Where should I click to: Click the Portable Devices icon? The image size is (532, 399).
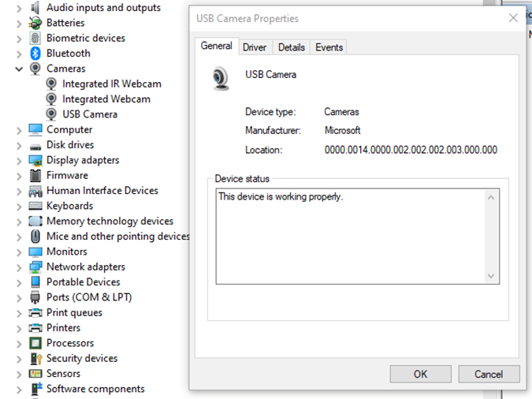[35, 282]
